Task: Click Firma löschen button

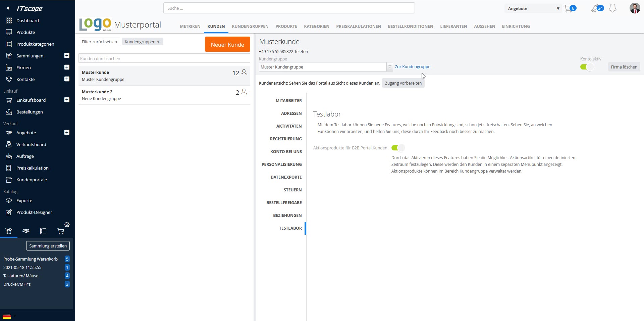Action: 624,67
